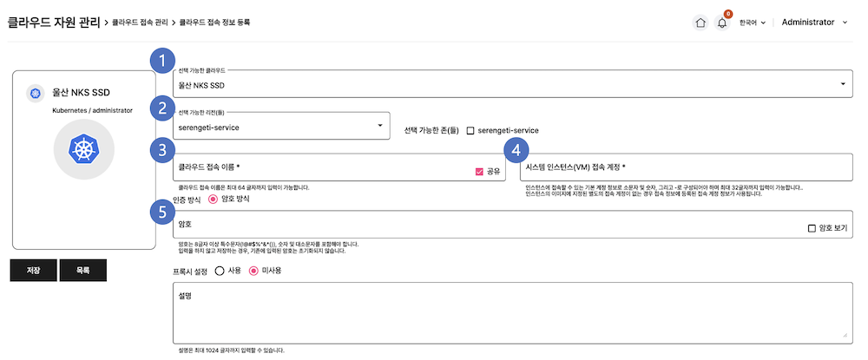Click the step 3 number badge
The image size is (868, 360).
159,151
